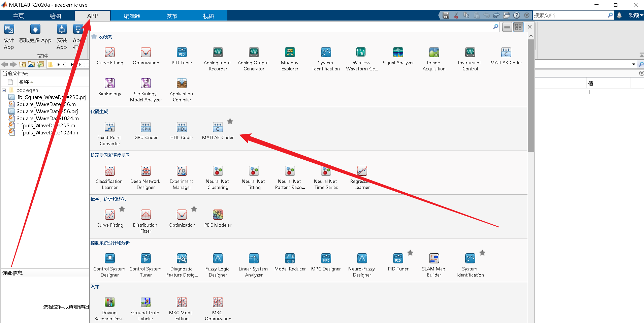Switch app gallery to list view
644x323 pixels.
pyautogui.click(x=507, y=27)
